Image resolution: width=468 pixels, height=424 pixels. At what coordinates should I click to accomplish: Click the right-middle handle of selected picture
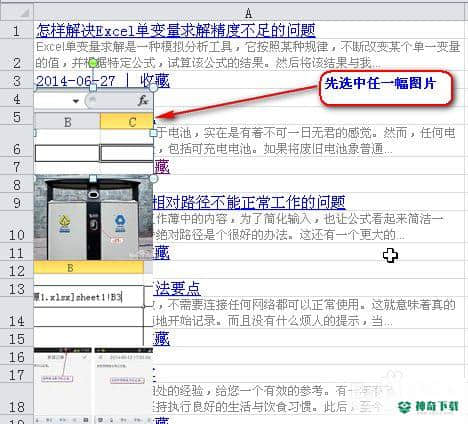153,133
